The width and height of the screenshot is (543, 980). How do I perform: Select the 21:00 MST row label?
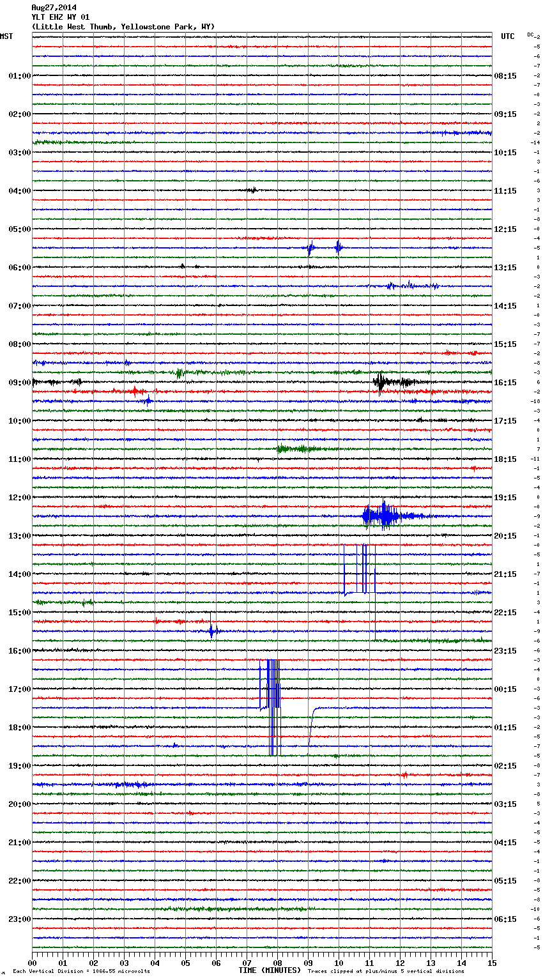(19, 843)
